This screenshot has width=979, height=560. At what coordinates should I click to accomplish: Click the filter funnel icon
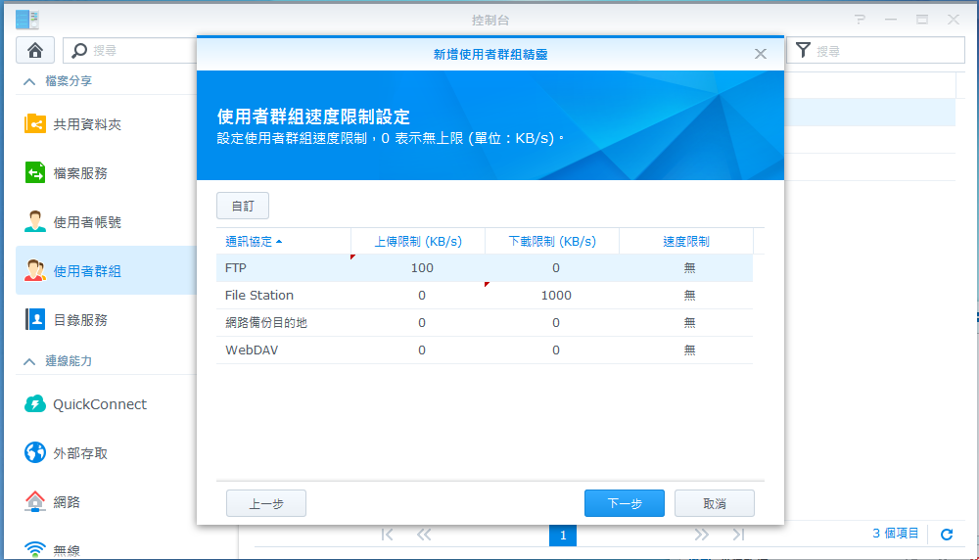click(804, 51)
